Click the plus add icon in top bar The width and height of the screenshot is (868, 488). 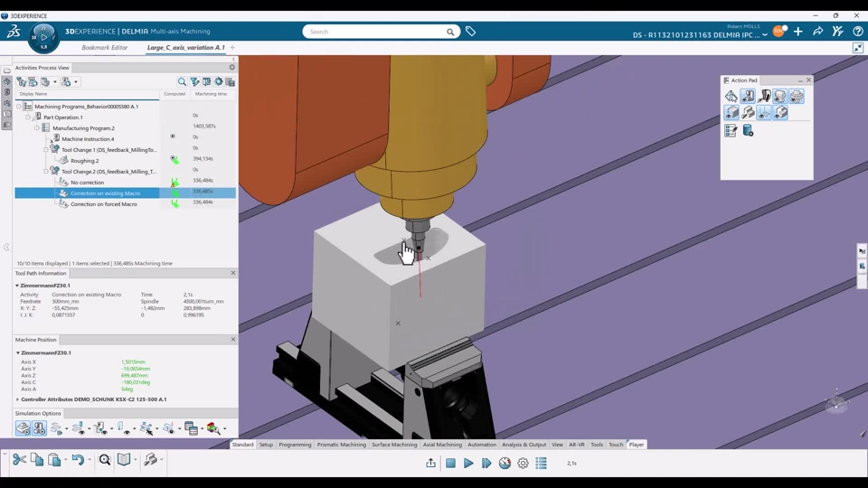[797, 32]
